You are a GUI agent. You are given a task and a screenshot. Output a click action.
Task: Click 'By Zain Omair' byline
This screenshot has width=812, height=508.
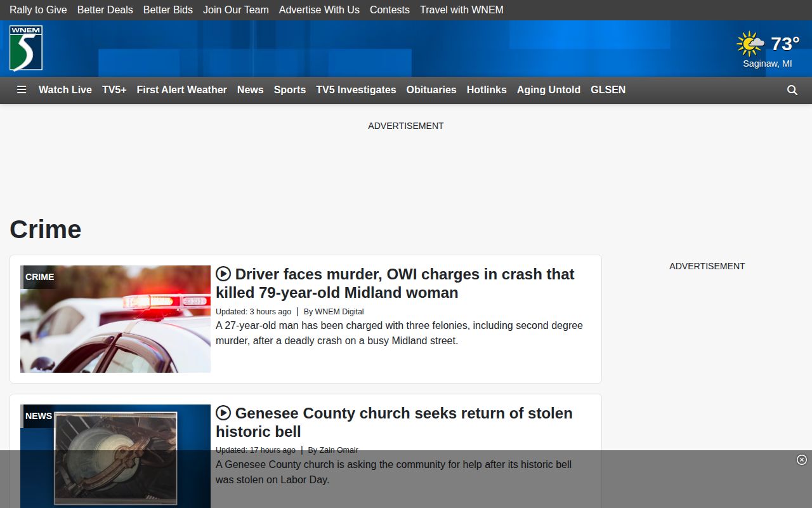[333, 450]
